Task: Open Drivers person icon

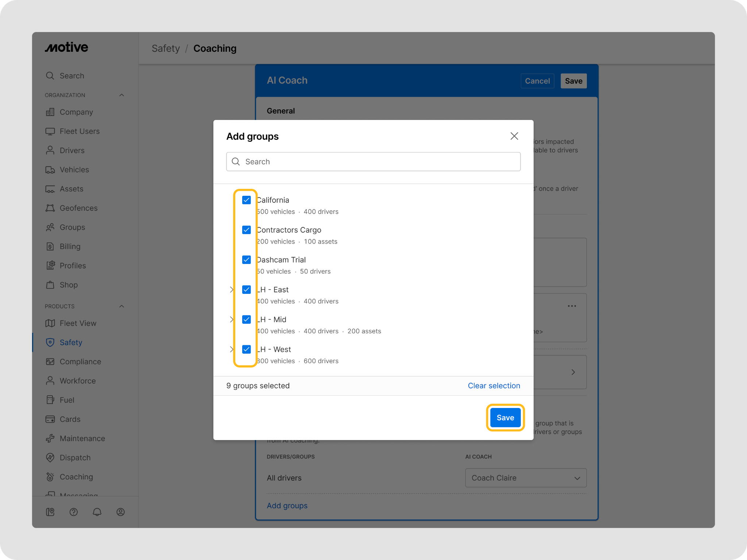Action: (x=50, y=150)
